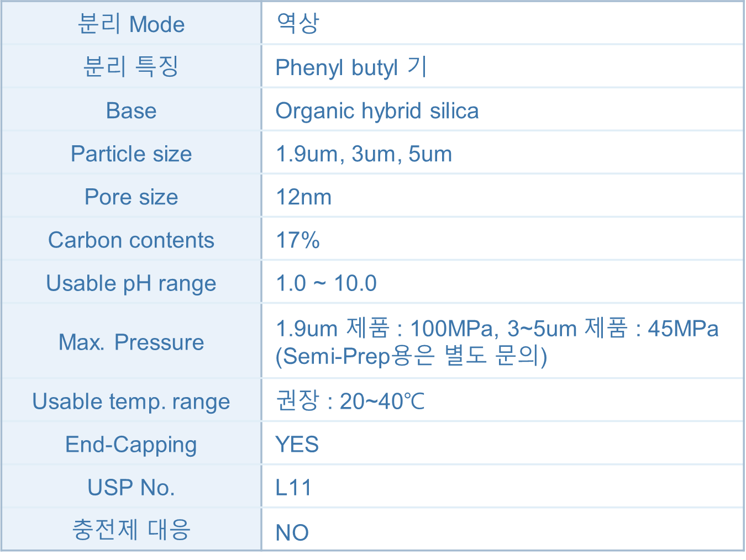The image size is (746, 560).
Task: Click the '분리 특징' row label
Action: (x=131, y=66)
